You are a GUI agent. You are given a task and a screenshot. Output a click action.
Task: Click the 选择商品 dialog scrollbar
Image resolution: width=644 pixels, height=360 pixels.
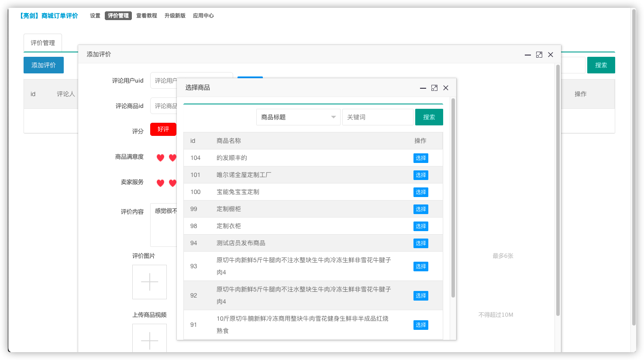[453, 198]
